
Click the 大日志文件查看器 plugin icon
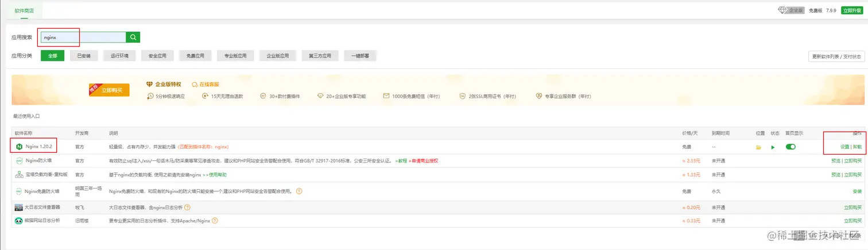pyautogui.click(x=19, y=207)
